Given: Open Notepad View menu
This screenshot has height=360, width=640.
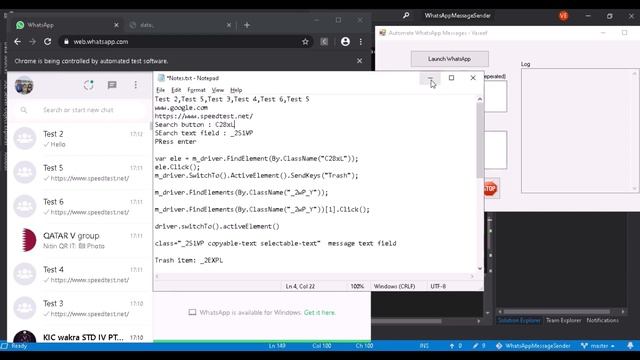Looking at the screenshot, I should point(218,90).
